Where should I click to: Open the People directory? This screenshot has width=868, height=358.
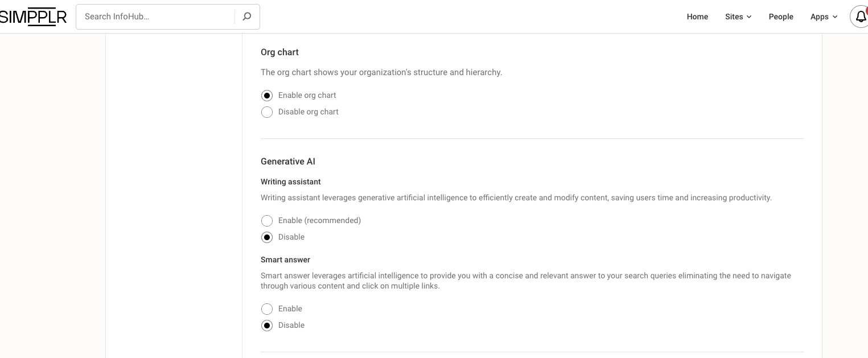pyautogui.click(x=780, y=17)
